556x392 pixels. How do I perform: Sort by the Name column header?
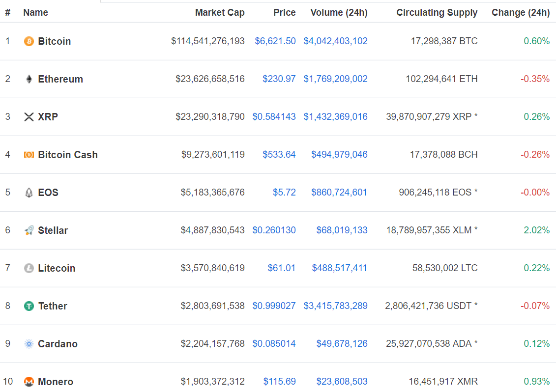click(35, 13)
